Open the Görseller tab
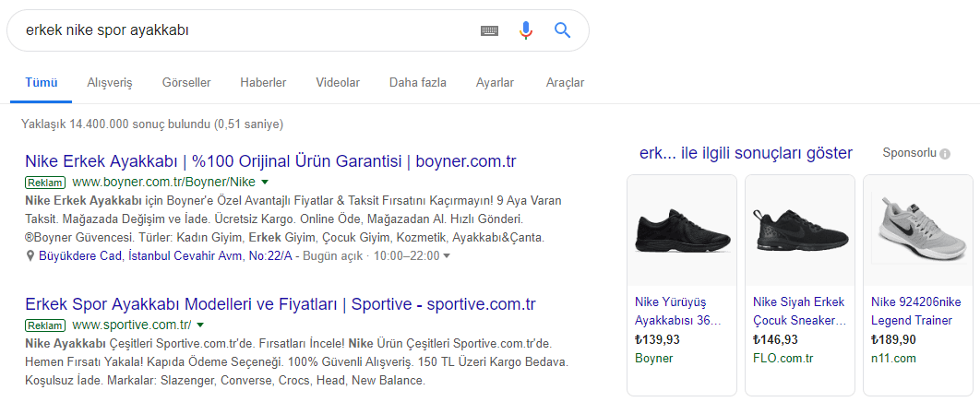This screenshot has height=402, width=980. coord(186,82)
